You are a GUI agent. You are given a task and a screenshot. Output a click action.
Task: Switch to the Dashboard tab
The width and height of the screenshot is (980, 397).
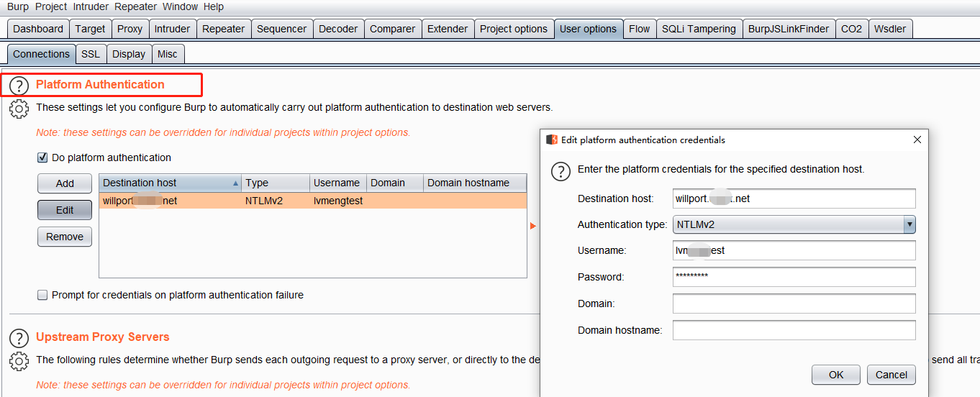(x=38, y=29)
